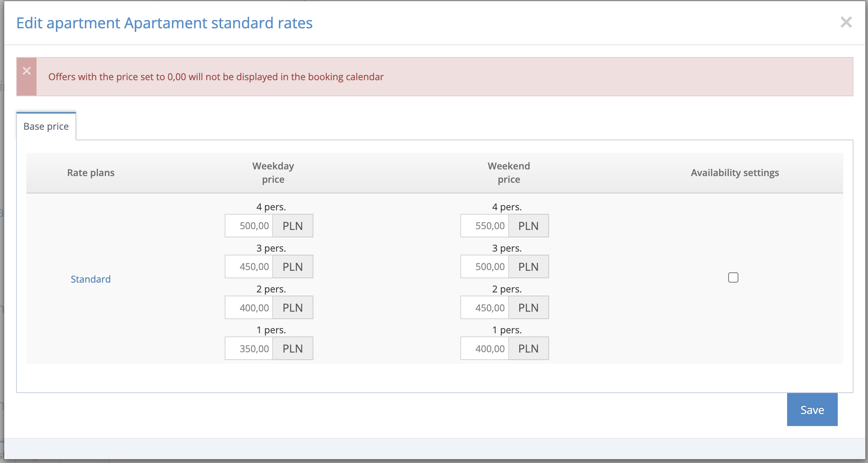Select the 1 person weekday price field
868x463 pixels.
point(249,348)
